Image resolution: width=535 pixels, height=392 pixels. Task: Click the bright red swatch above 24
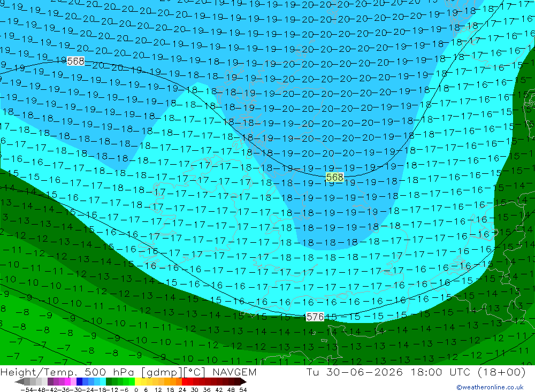pos(185,382)
